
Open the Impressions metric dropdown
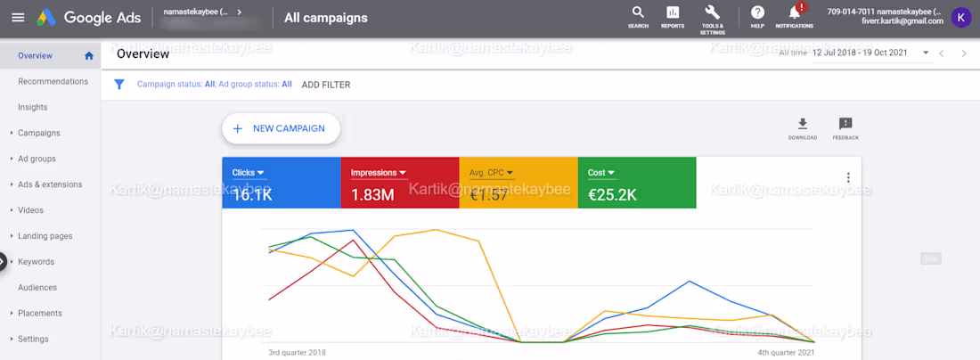pos(379,173)
